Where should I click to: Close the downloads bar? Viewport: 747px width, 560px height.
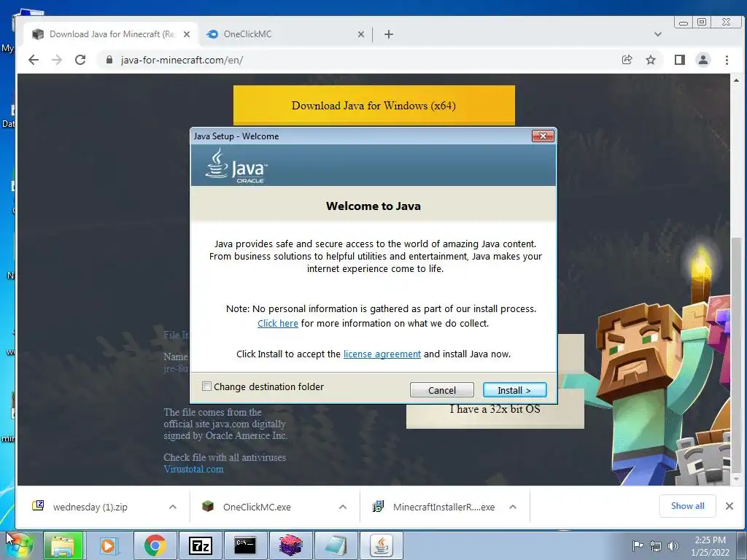pos(729,506)
